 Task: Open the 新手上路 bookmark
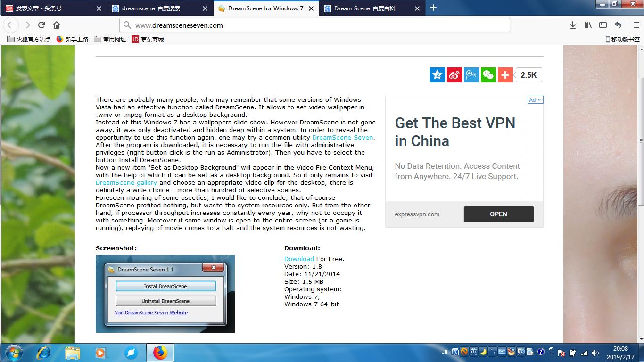point(72,39)
